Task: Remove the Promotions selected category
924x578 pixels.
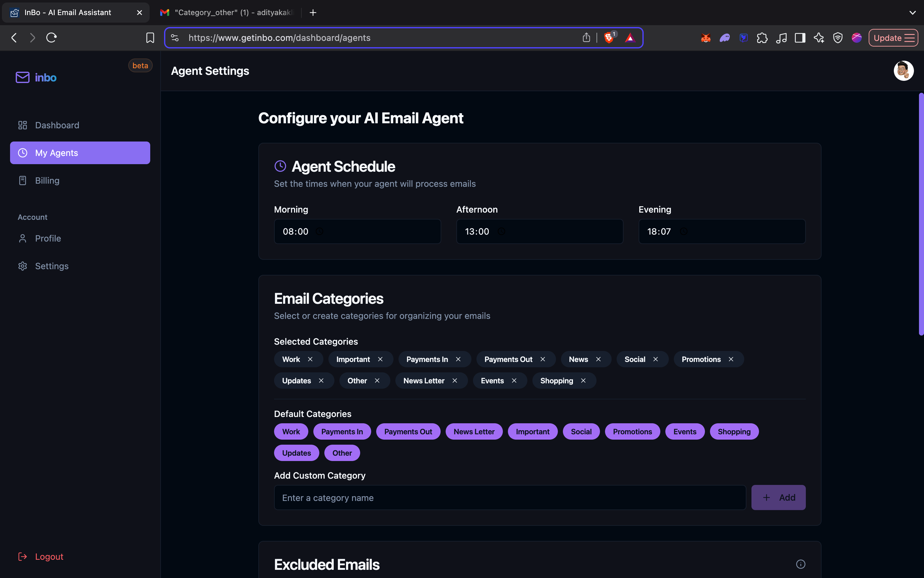Action: [731, 359]
